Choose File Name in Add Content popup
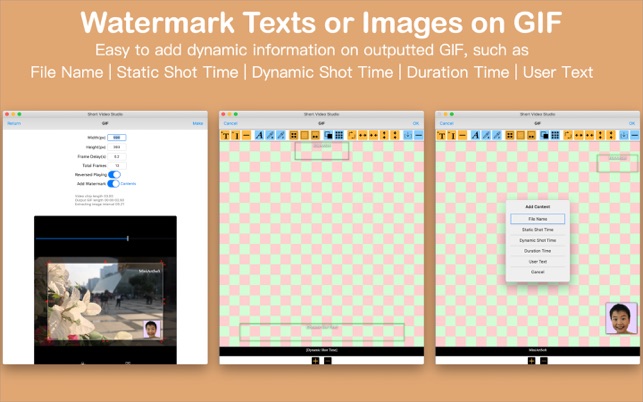643x402 pixels. [x=538, y=219]
